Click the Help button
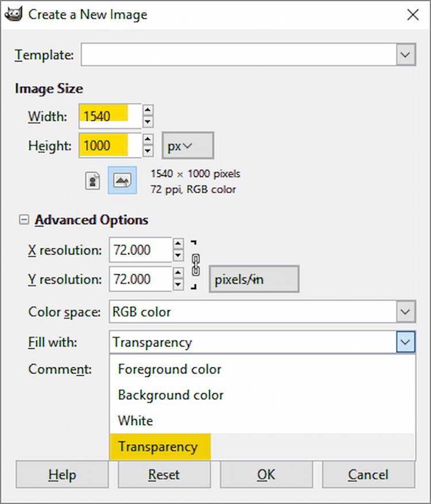Viewport: 431px width, 504px height. pyautogui.click(x=62, y=475)
